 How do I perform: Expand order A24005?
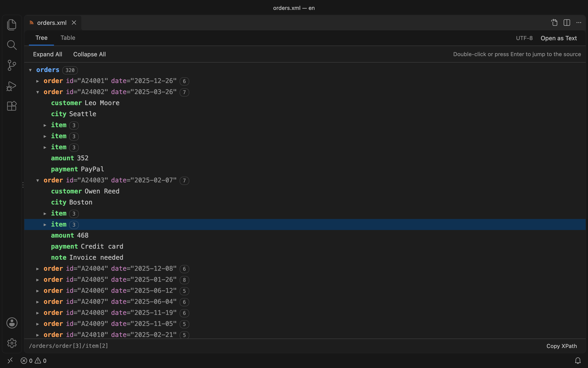38,280
